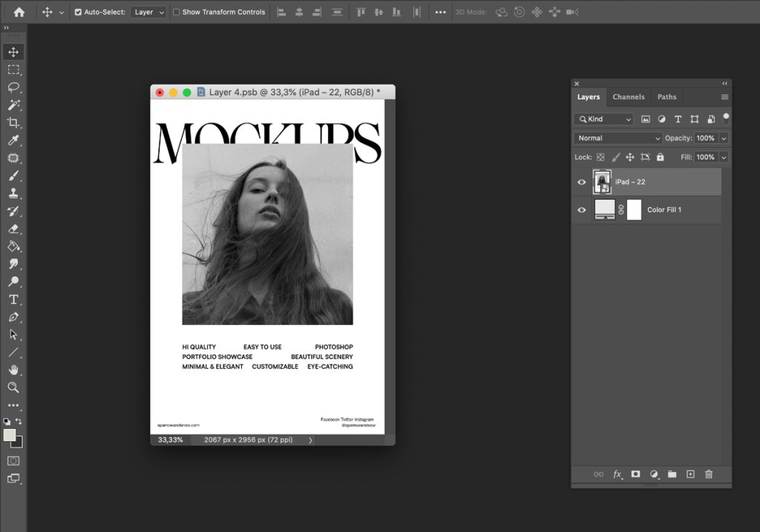
Task: Select the Move tool
Action: coord(13,52)
